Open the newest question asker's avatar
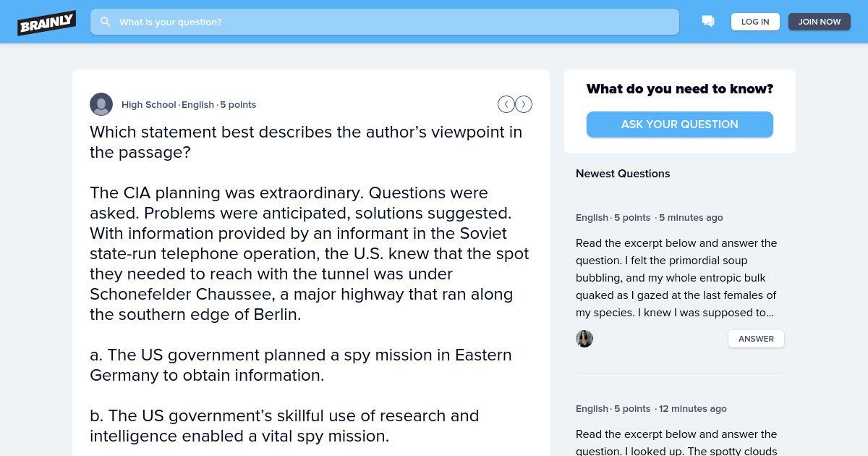 [584, 339]
